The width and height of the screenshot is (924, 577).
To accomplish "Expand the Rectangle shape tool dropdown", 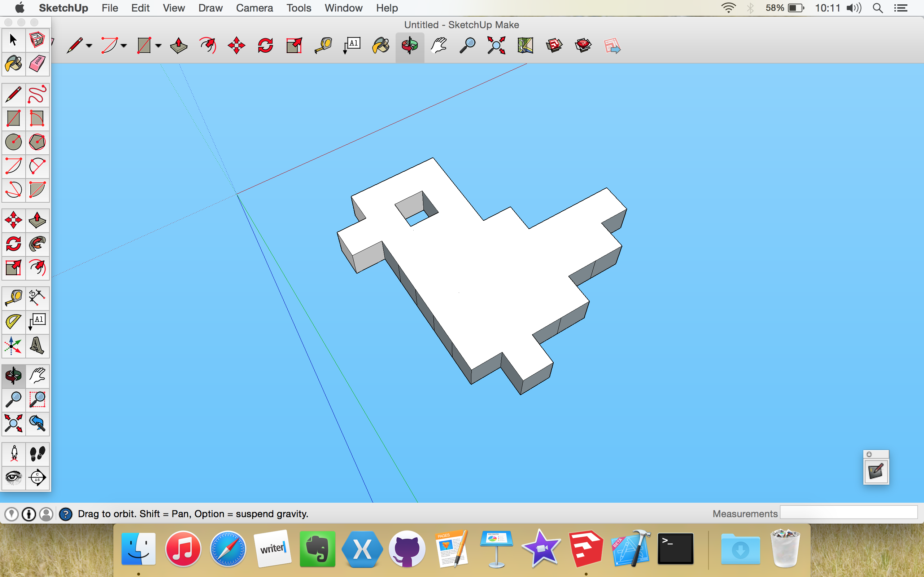I will 158,46.
